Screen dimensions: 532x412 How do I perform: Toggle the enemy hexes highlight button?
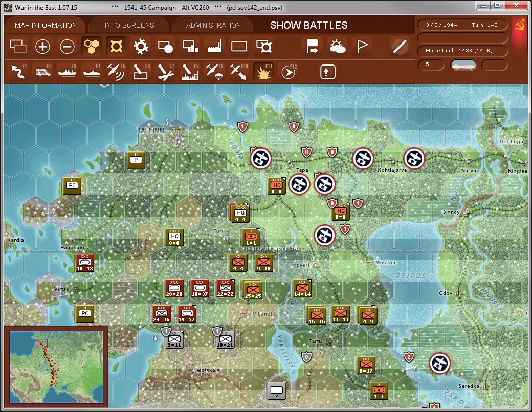tap(116, 47)
